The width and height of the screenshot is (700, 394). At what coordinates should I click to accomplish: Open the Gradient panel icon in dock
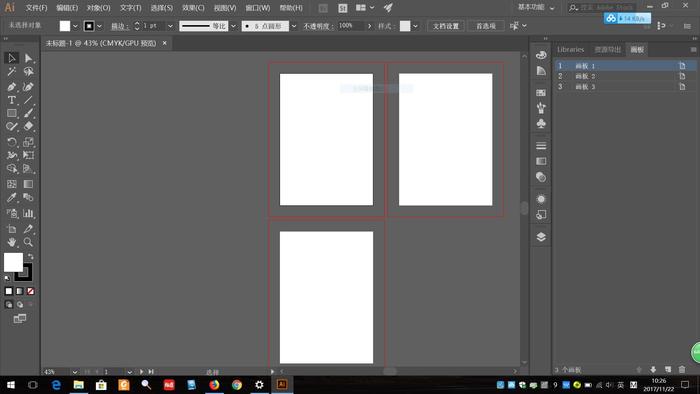[x=541, y=161]
